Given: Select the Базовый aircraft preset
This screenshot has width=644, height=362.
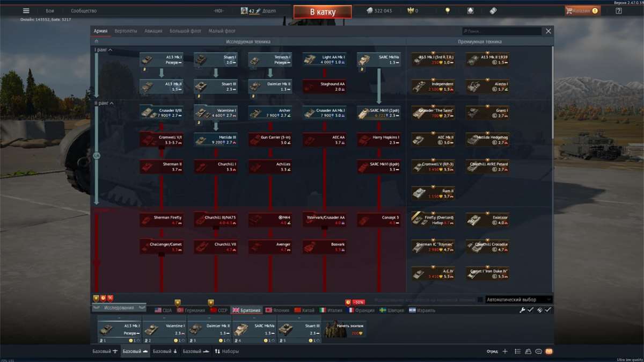Looking at the screenshot, I should tap(105, 351).
